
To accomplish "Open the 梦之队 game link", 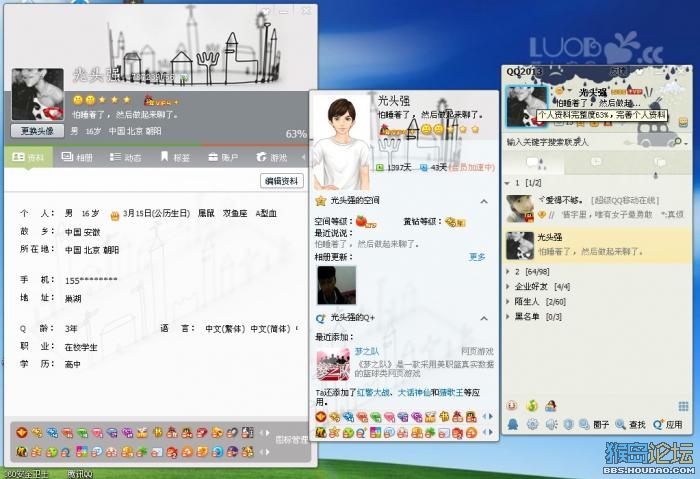I will pyautogui.click(x=367, y=352).
